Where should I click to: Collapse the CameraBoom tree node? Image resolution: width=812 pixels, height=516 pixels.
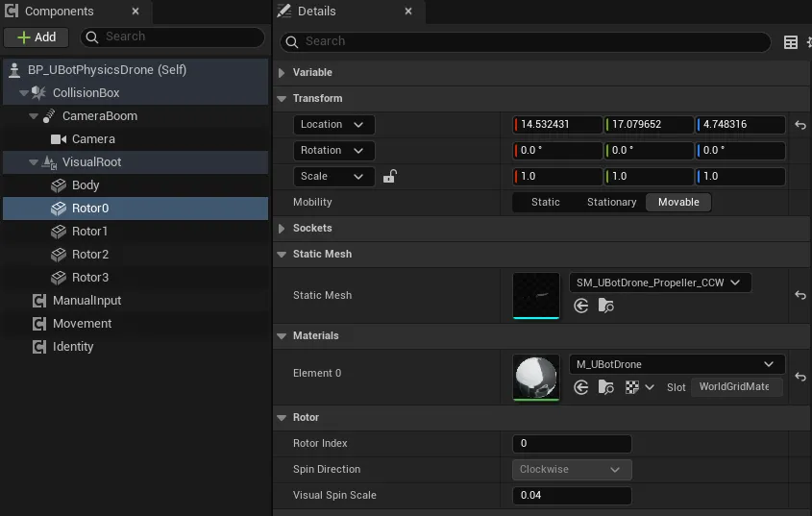coord(33,116)
